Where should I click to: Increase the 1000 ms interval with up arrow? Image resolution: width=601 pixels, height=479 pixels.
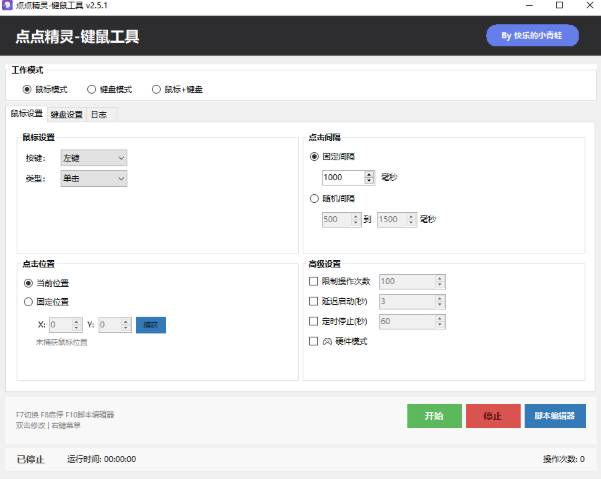[x=369, y=174]
